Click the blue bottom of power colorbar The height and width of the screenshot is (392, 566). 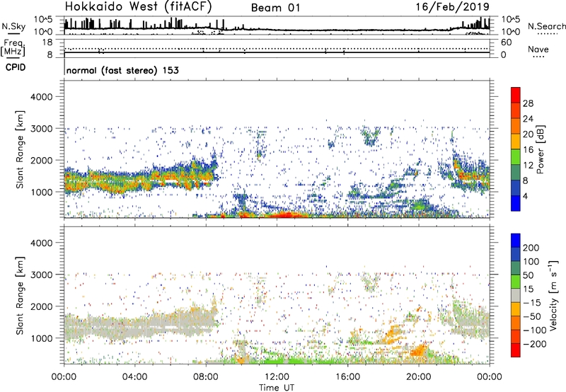516,204
